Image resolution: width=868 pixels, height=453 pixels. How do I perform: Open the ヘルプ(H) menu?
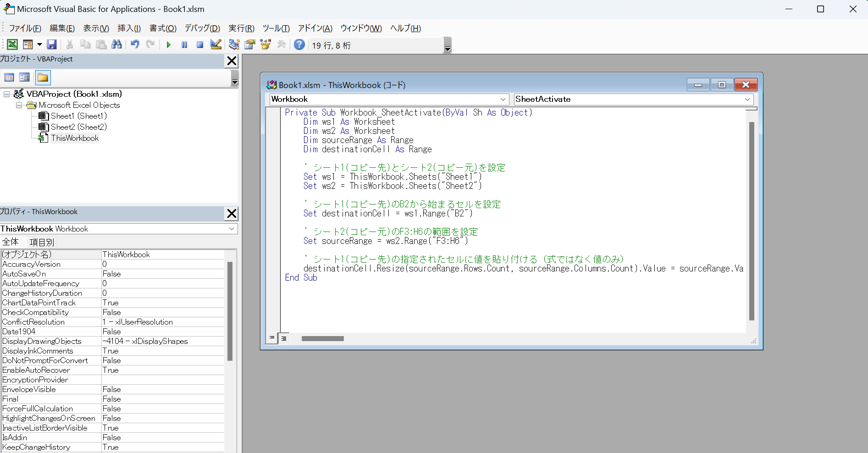click(405, 28)
